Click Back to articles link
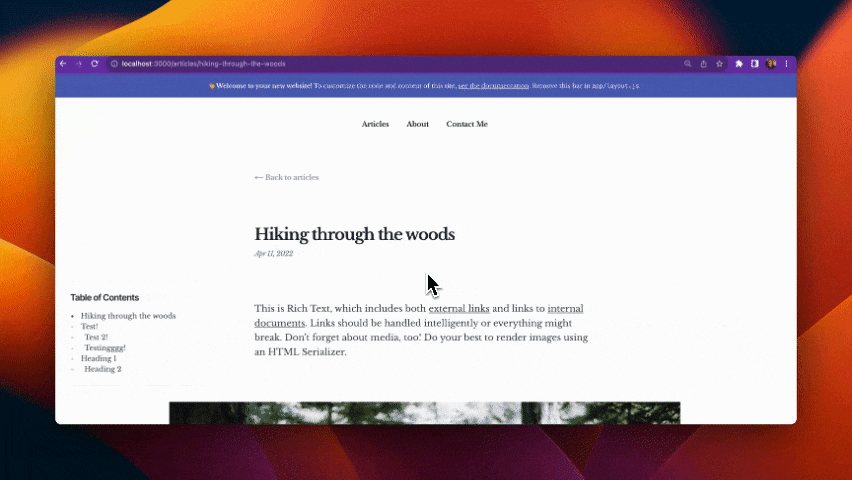852x480 pixels. tap(286, 177)
